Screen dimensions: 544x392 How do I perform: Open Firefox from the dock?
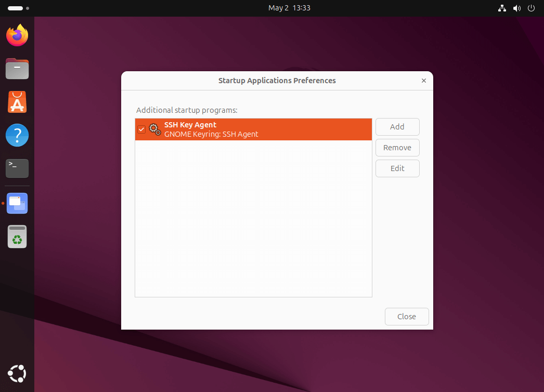[17, 35]
